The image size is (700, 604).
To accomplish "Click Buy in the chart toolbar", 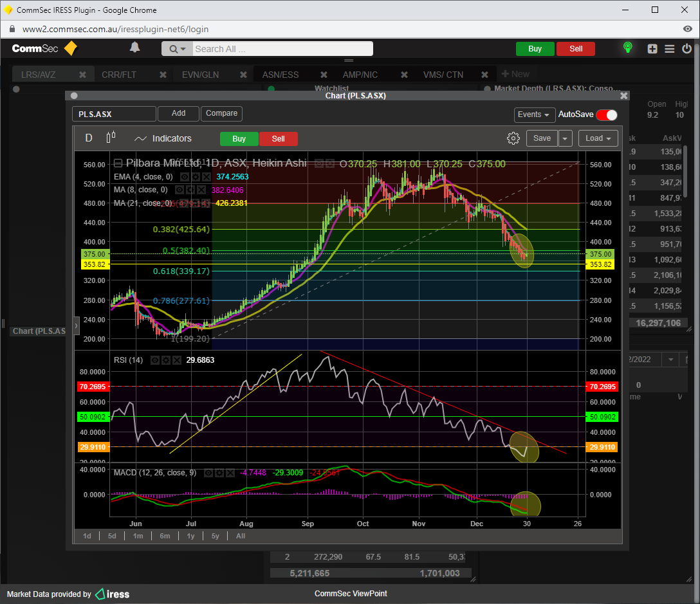I will click(x=239, y=139).
